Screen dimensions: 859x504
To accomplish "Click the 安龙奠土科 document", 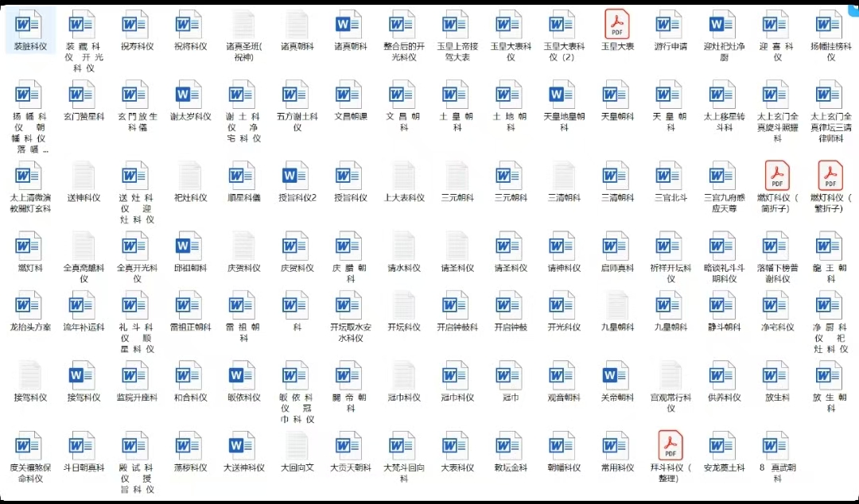I will pyautogui.click(x=723, y=447).
